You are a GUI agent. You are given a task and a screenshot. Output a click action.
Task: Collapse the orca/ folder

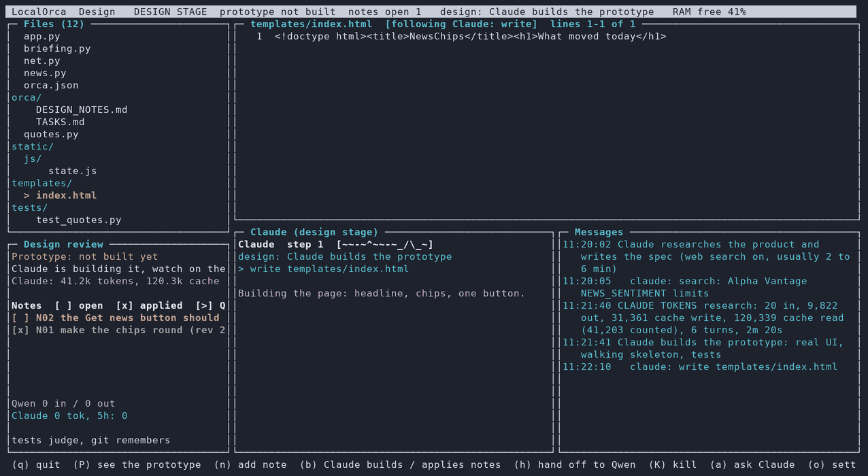click(27, 97)
